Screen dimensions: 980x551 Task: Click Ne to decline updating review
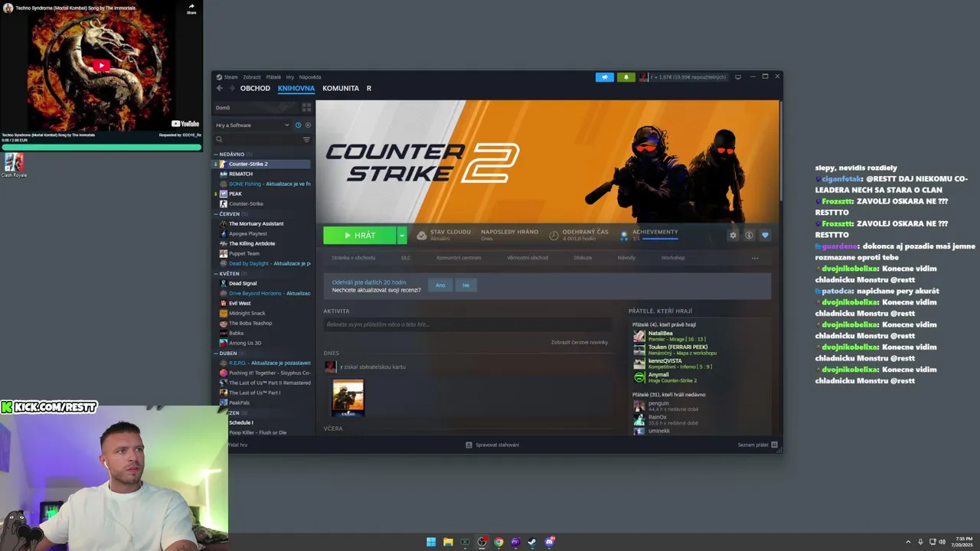coord(465,285)
